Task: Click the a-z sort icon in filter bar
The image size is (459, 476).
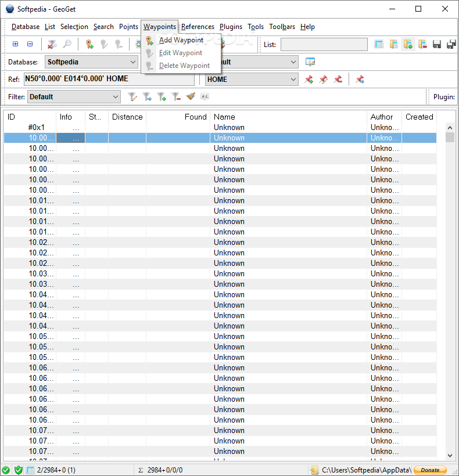Action: click(205, 96)
